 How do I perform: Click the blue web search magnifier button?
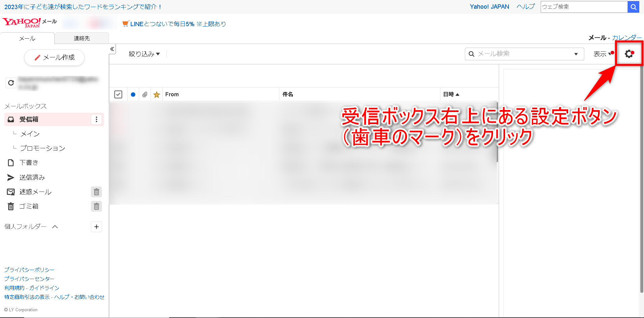pyautogui.click(x=633, y=7)
